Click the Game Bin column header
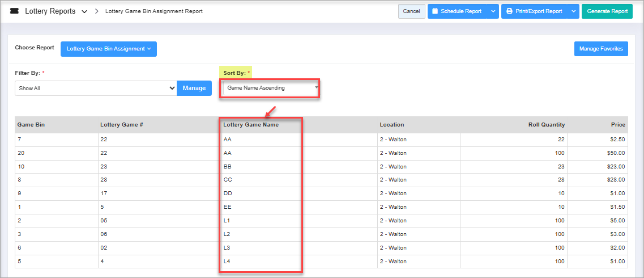Screen dimensions: 644x278 coord(31,125)
